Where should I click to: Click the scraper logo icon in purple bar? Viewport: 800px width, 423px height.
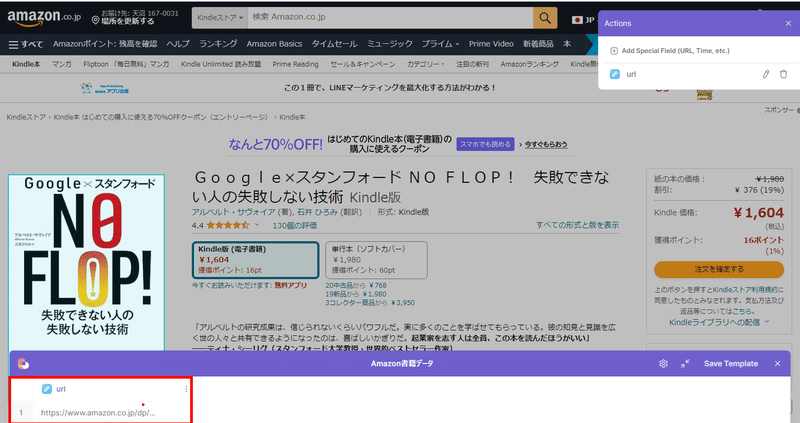click(x=23, y=363)
